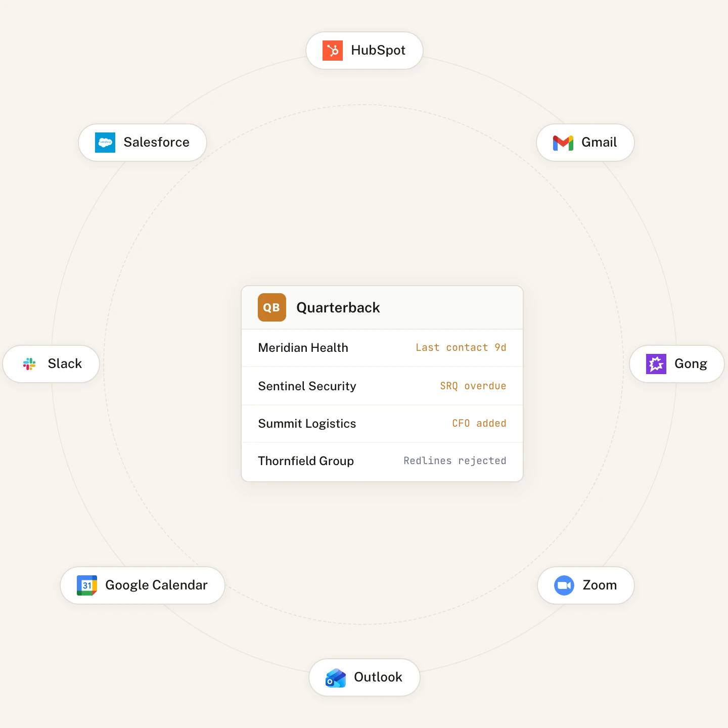Select the Gmail label
Image resolution: width=728 pixels, height=728 pixels.
(599, 143)
